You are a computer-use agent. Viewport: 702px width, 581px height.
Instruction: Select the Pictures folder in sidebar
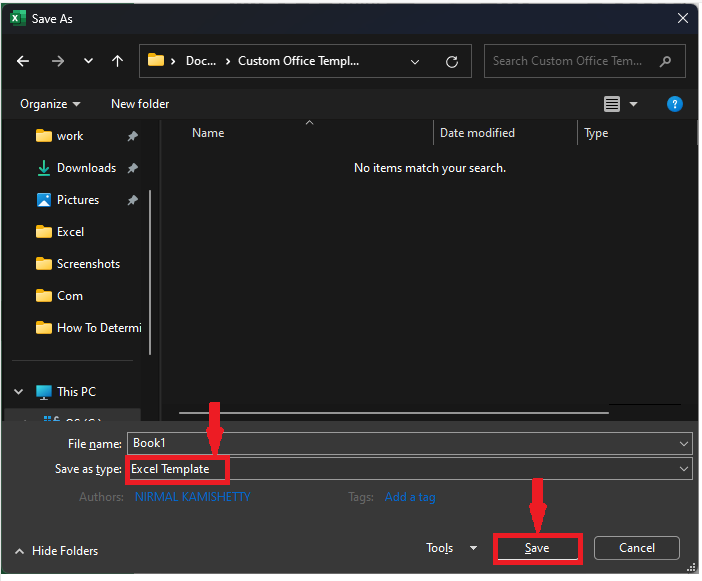[77, 200]
